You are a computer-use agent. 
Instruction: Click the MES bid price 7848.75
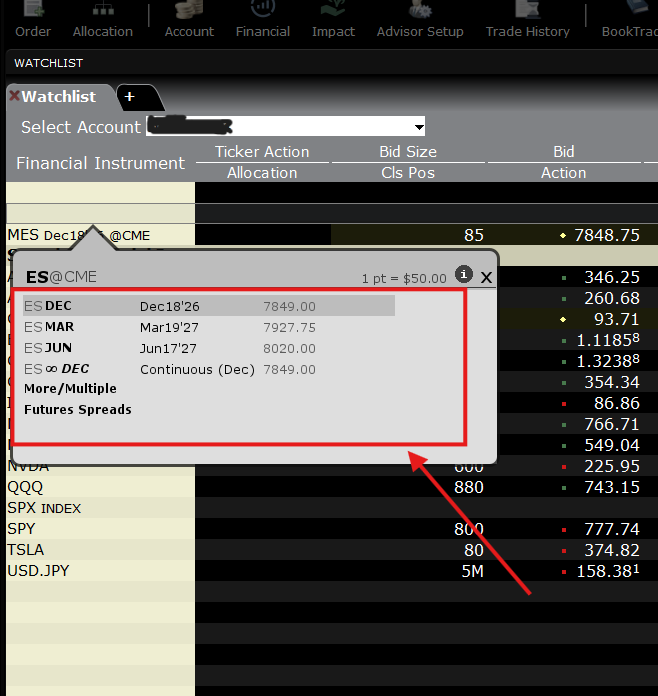(606, 235)
